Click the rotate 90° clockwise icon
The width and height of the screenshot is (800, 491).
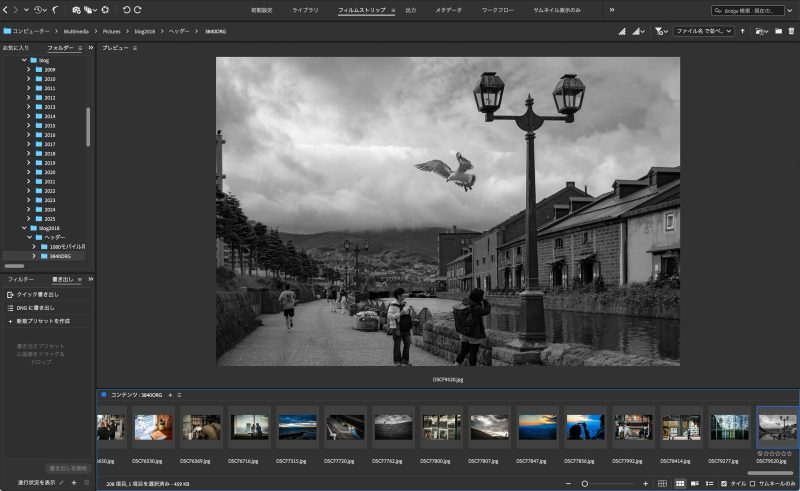(138, 9)
